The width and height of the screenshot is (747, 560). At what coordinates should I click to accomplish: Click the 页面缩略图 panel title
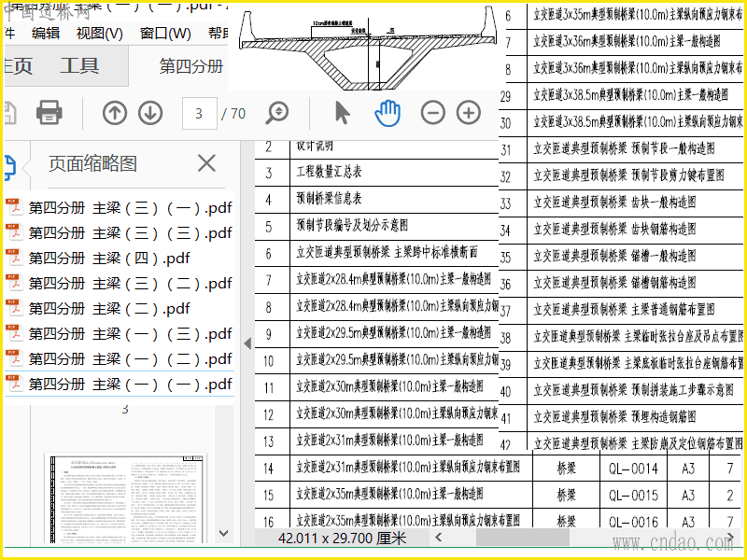coord(92,164)
